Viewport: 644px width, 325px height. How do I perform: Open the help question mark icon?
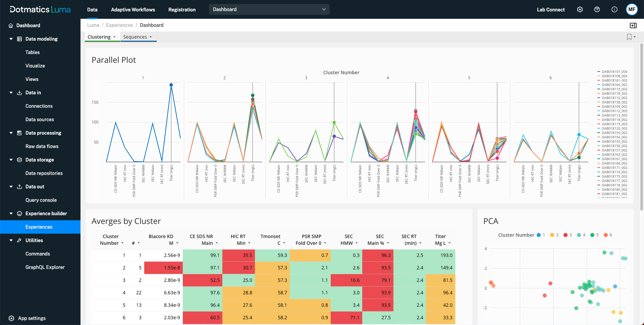pyautogui.click(x=597, y=9)
